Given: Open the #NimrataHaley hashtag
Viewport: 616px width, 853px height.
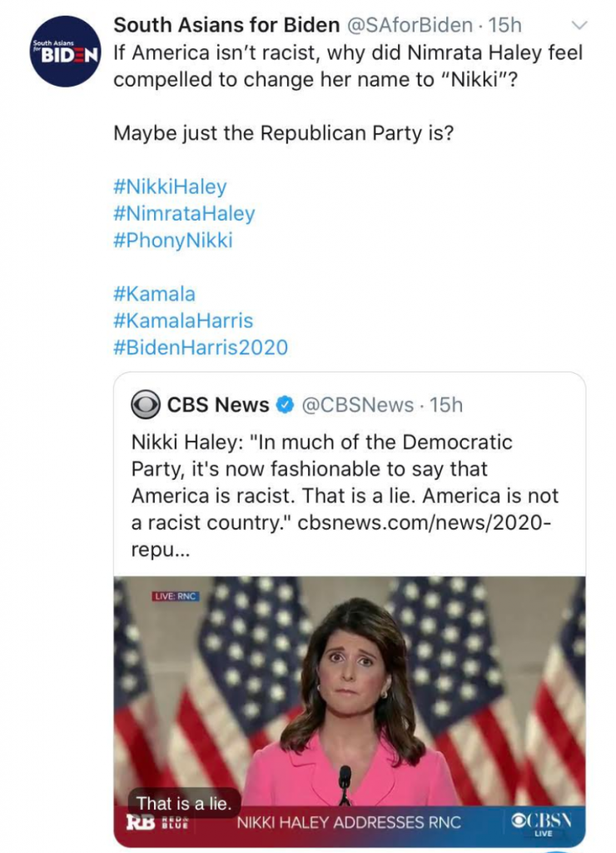Looking at the screenshot, I should [x=184, y=213].
